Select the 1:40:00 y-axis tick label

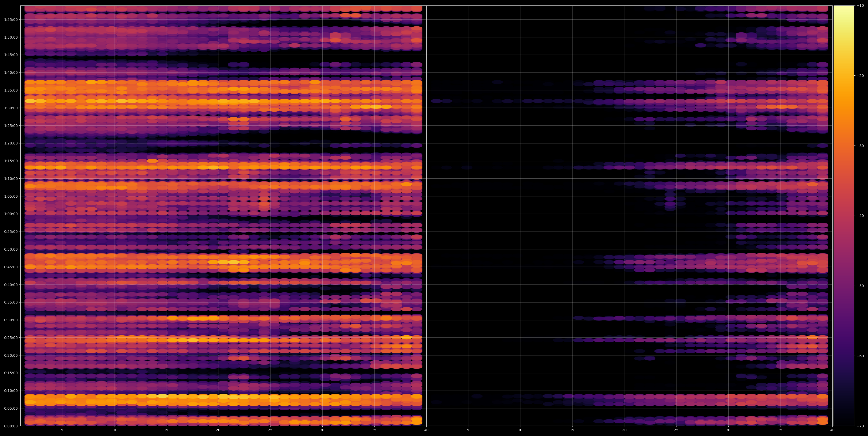11,72
